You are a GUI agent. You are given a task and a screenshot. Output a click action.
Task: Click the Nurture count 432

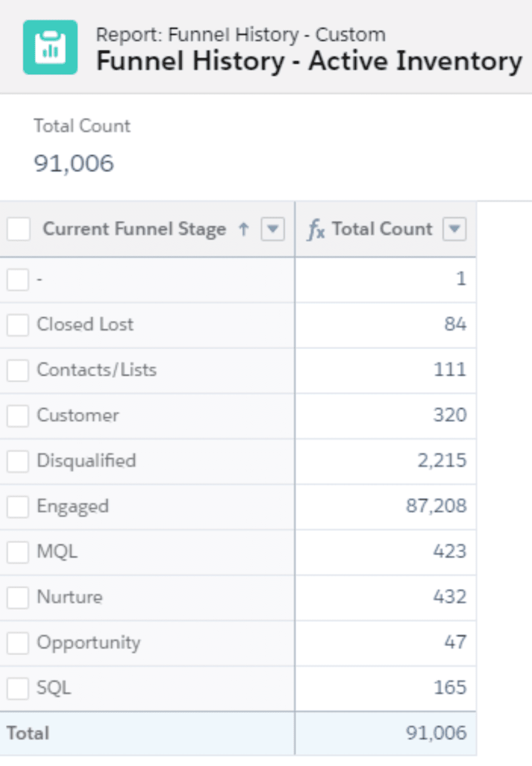click(450, 596)
